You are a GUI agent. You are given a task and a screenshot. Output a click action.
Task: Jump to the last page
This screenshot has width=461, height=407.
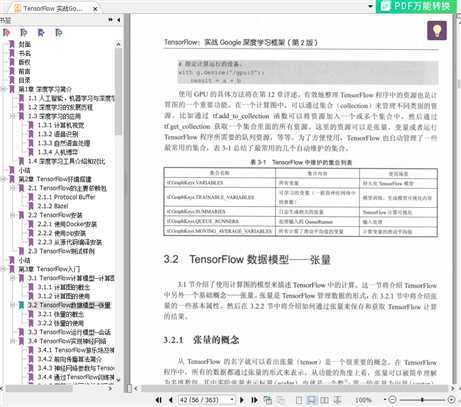pos(254,400)
